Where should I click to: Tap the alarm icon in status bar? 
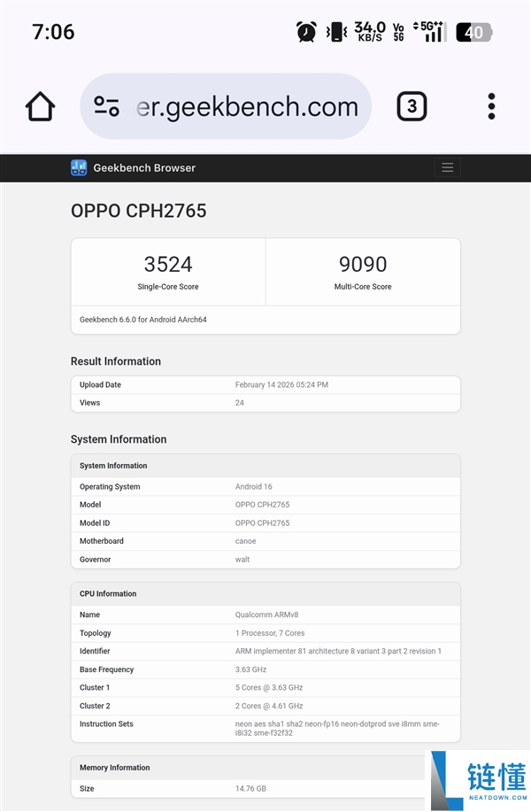point(306,32)
